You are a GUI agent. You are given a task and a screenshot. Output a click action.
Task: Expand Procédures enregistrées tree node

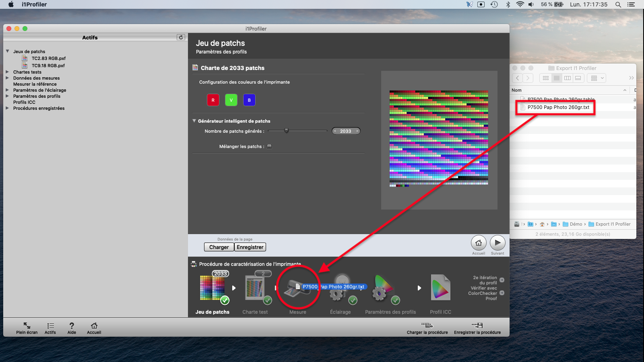7,108
